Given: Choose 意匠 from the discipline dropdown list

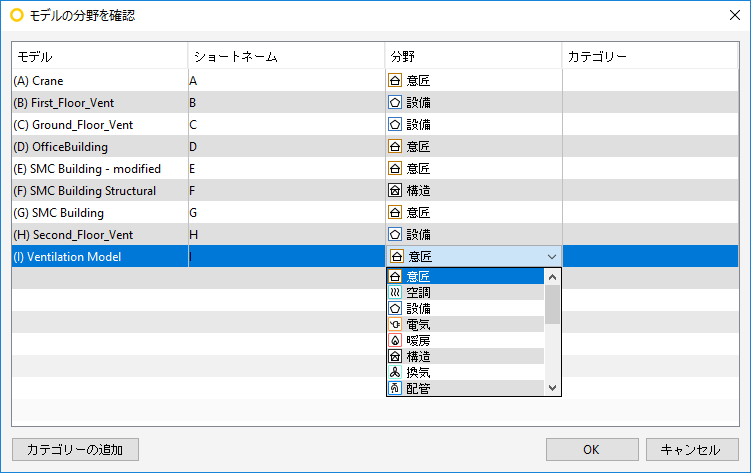Looking at the screenshot, I should pyautogui.click(x=465, y=276).
